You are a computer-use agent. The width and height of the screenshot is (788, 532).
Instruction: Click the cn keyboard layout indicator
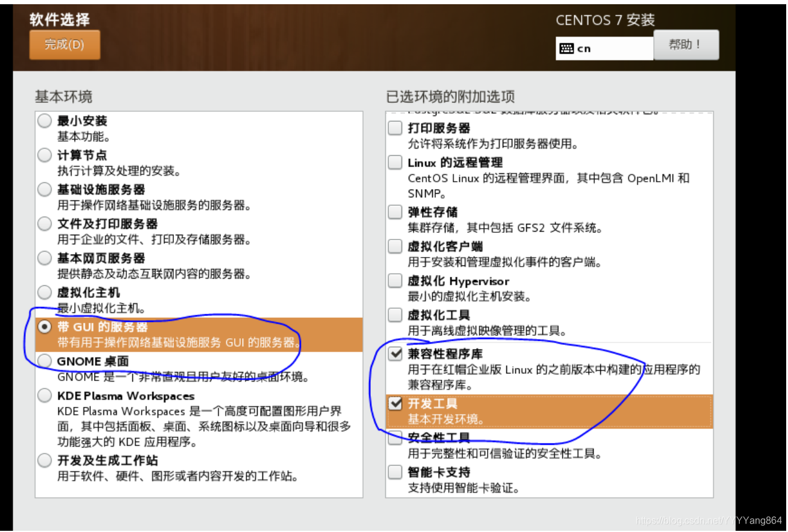(x=604, y=49)
